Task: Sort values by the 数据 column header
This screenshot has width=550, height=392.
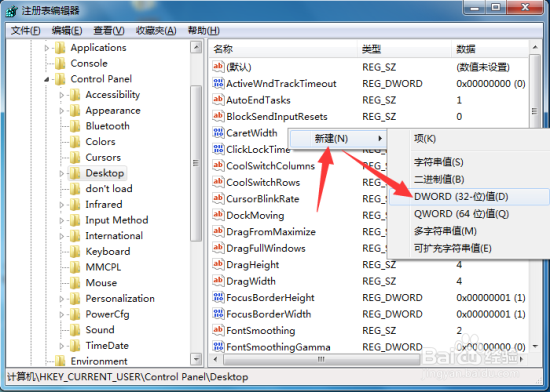Action: 490,49
